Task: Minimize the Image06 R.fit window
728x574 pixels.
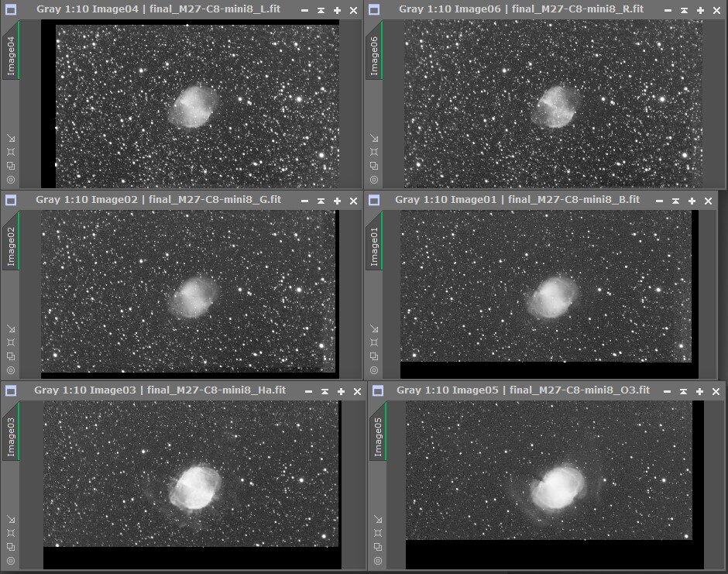Action: coord(668,10)
